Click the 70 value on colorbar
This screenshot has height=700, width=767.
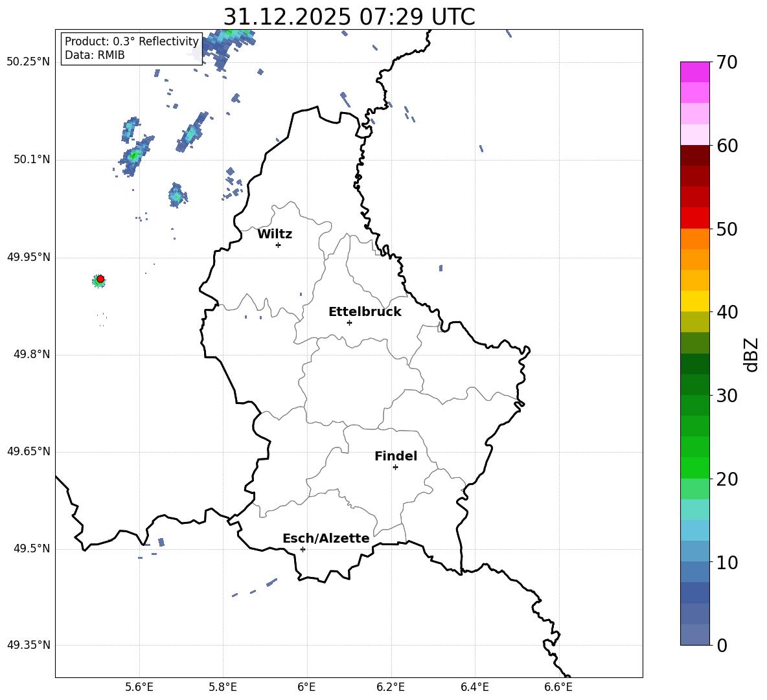coord(727,62)
